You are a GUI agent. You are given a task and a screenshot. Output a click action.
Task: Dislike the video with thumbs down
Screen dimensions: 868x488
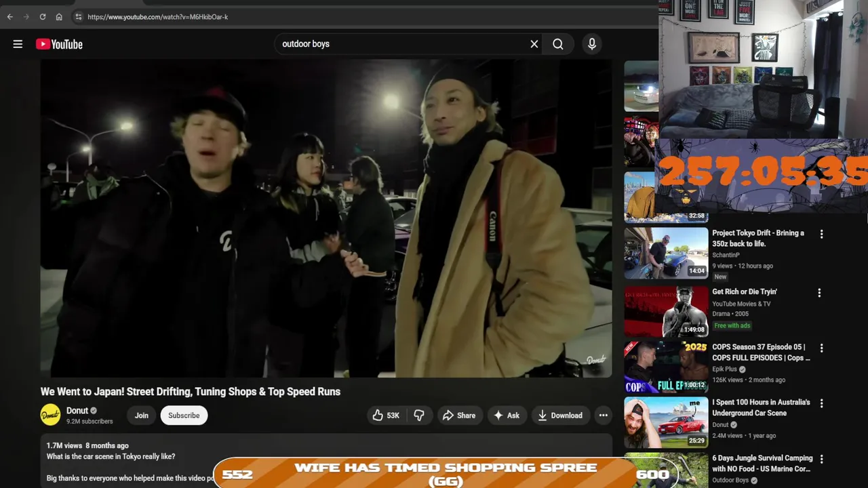[419, 415]
